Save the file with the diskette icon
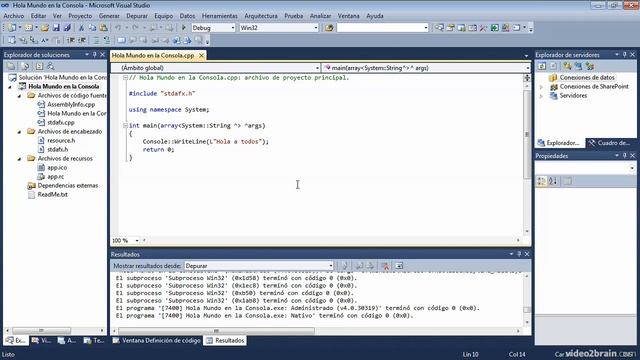The height and width of the screenshot is (360, 640). pyautogui.click(x=56, y=28)
